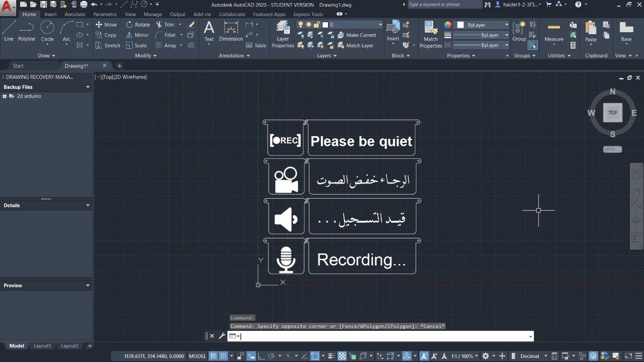Use the Trim tool
644x362 pixels.
(x=165, y=25)
